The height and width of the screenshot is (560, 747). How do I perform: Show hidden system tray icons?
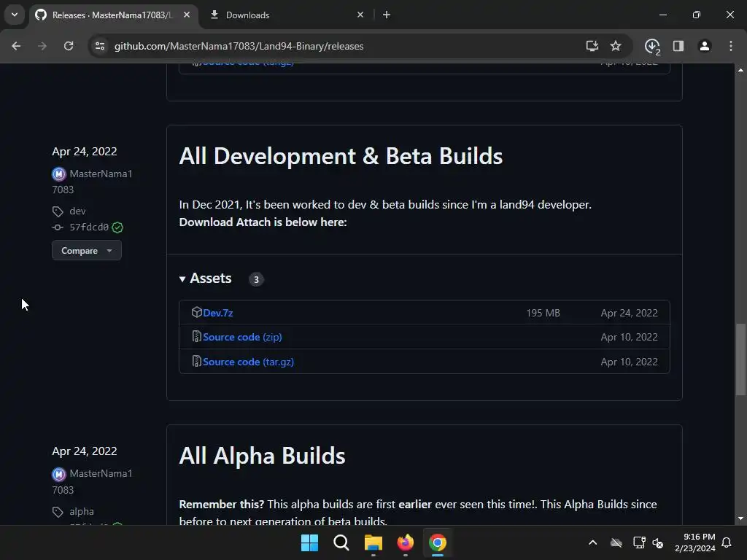592,542
